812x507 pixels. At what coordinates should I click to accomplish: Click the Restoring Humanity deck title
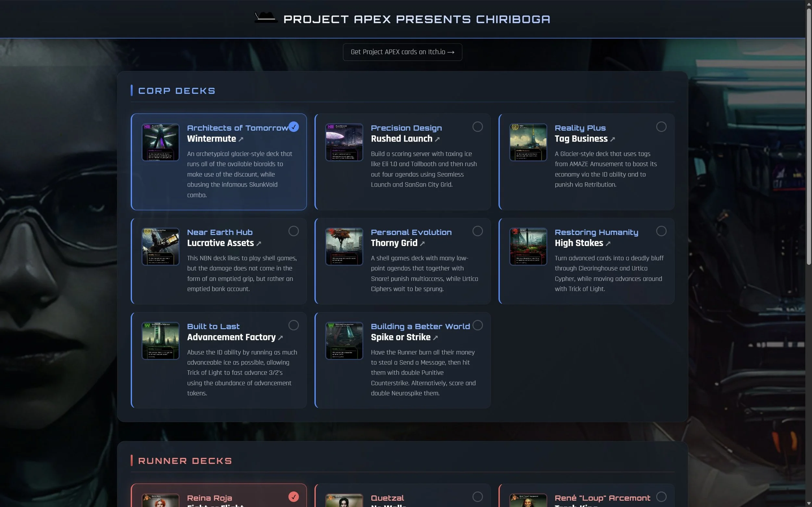pyautogui.click(x=596, y=232)
